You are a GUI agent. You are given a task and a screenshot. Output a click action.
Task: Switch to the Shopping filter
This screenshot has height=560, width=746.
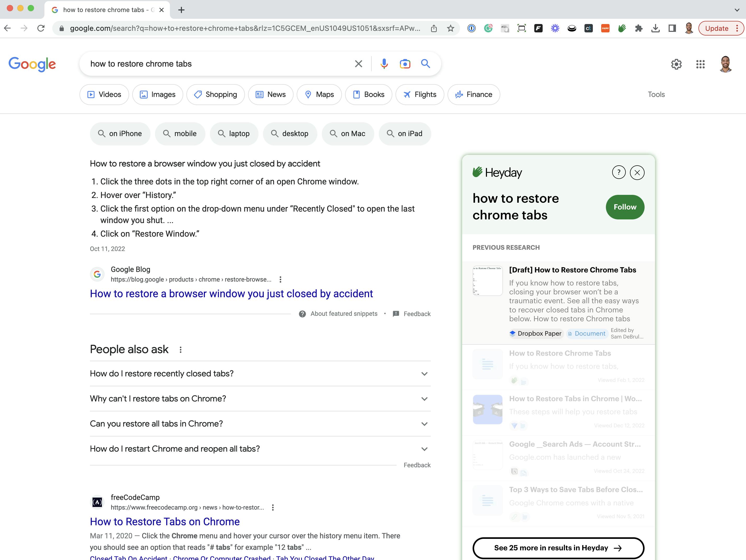click(215, 94)
